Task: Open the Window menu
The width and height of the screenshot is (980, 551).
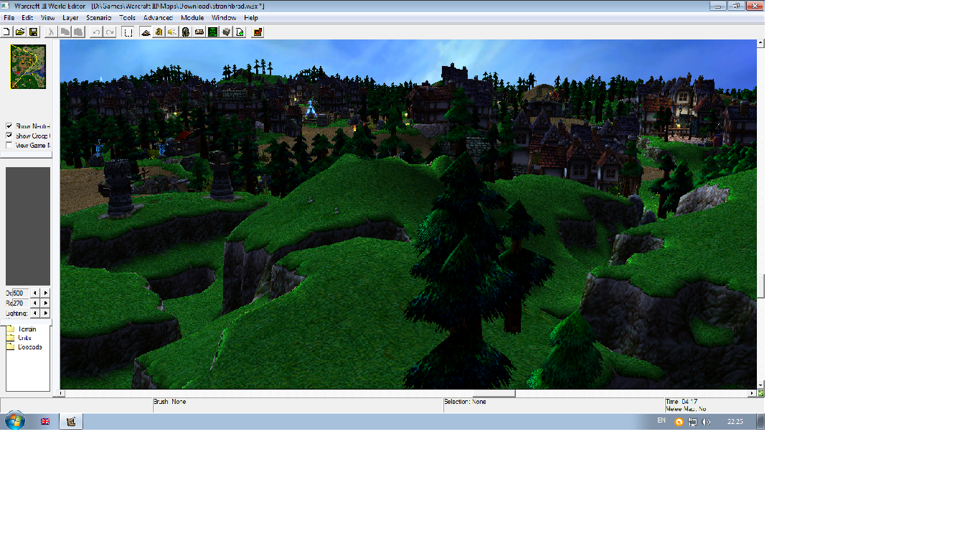Action: pyautogui.click(x=224, y=18)
